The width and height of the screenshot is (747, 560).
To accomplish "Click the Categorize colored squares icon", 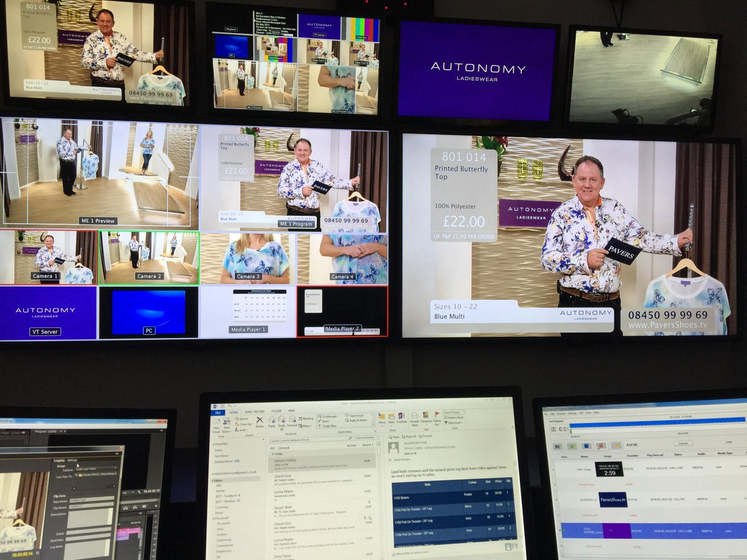I will point(426,414).
